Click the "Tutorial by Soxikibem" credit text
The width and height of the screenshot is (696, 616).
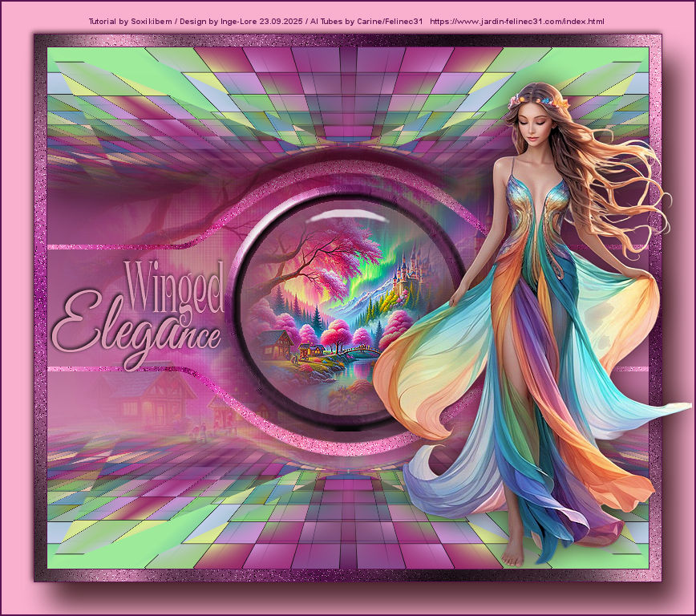click(127, 21)
